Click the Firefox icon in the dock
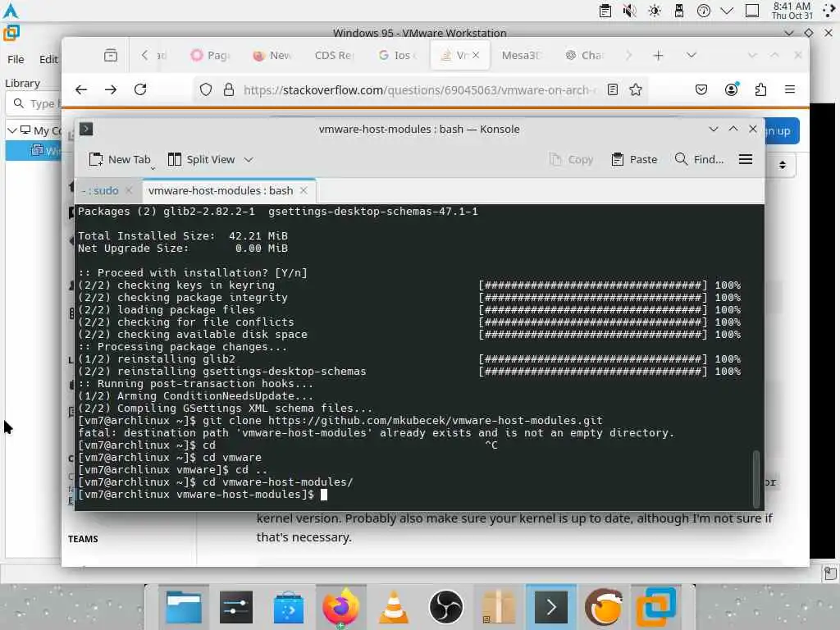The image size is (840, 630). (x=340, y=608)
